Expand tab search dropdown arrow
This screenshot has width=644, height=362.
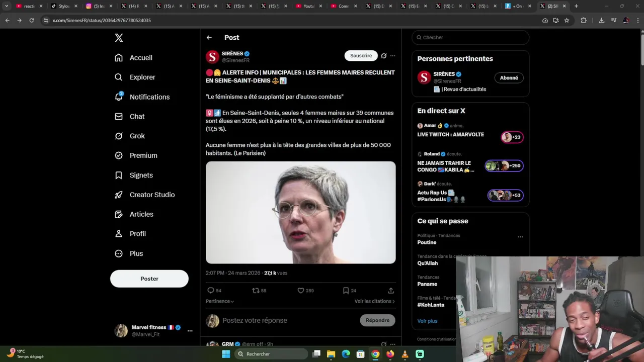(7, 6)
